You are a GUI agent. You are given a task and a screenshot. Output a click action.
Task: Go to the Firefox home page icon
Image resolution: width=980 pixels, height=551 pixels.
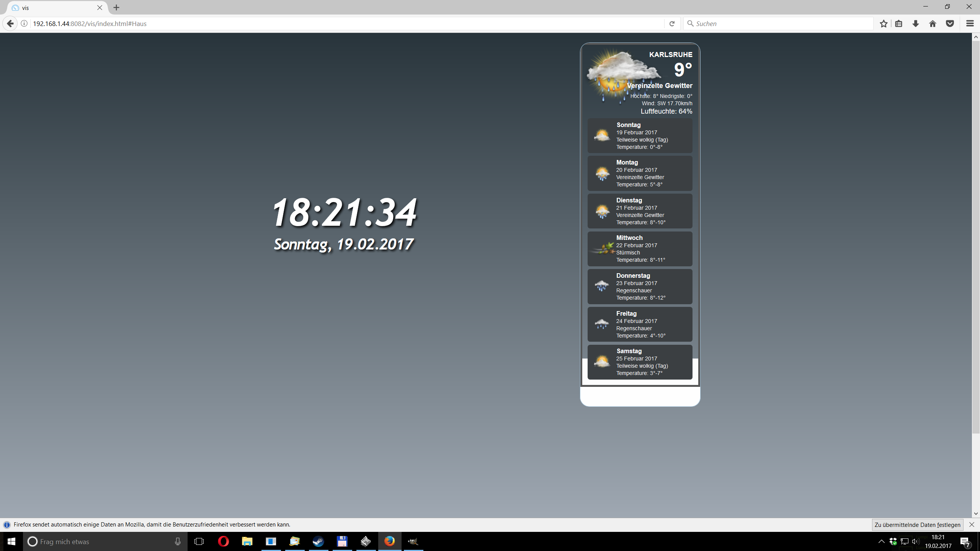[933, 24]
